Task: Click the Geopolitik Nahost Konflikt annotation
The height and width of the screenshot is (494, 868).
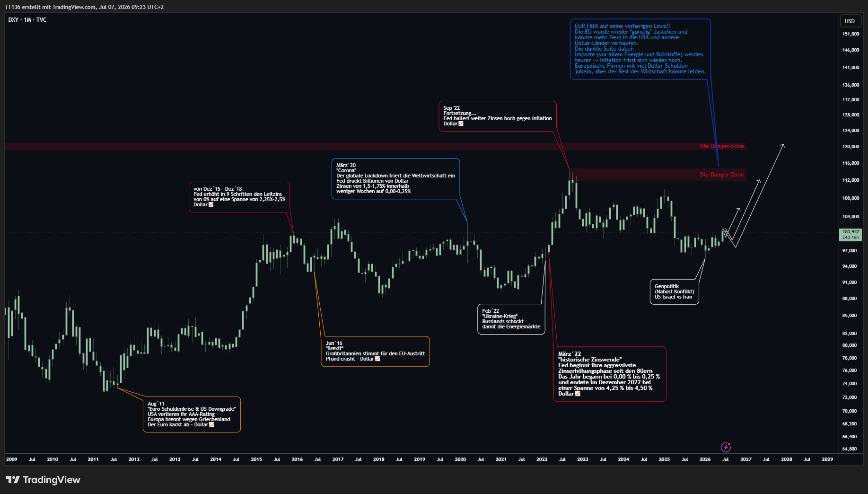Action: [x=674, y=291]
